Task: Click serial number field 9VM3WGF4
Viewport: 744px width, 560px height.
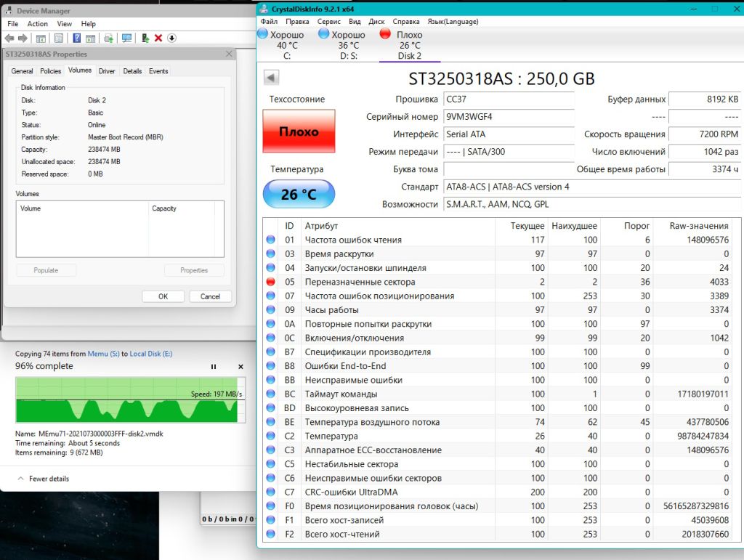Action: click(509, 117)
